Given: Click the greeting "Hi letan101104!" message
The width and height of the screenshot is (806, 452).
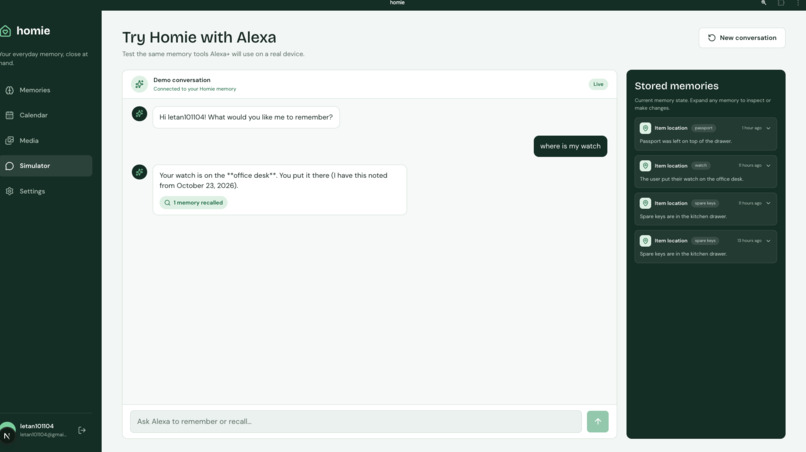Looking at the screenshot, I should 246,117.
